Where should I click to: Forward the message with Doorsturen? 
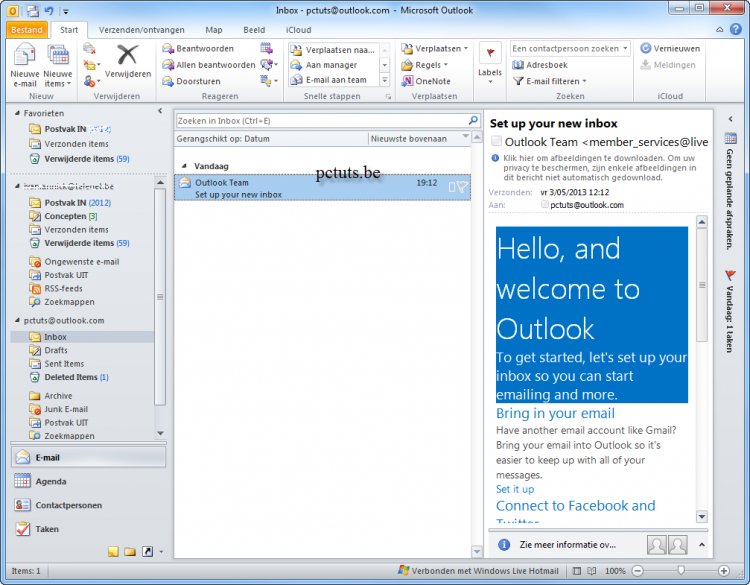(x=191, y=81)
